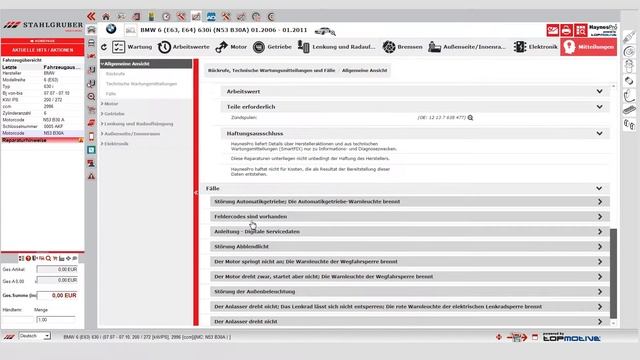Collapse the Teile erforderlich section
The image size is (640, 360).
click(599, 107)
